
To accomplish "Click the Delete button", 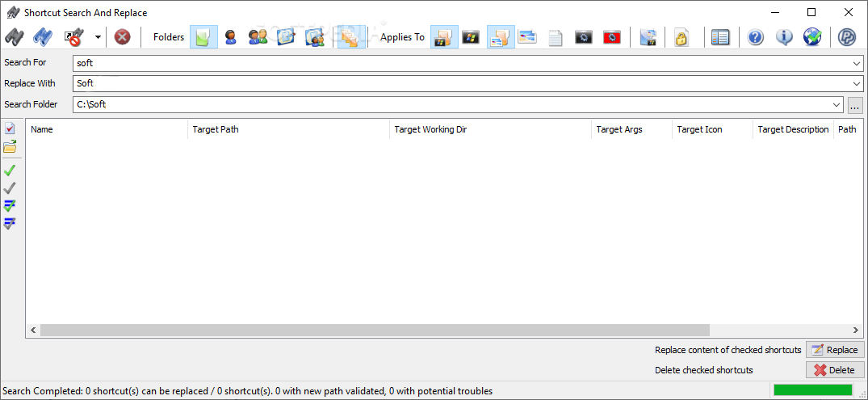I will (x=835, y=370).
